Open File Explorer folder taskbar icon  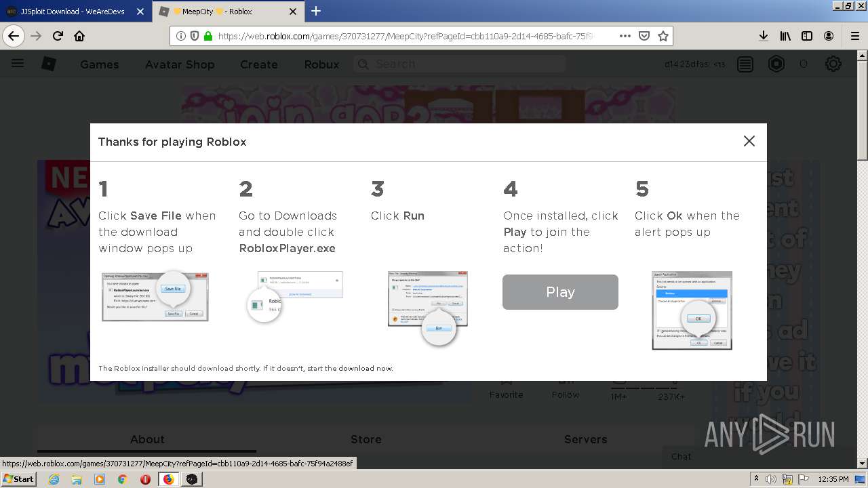click(x=77, y=479)
